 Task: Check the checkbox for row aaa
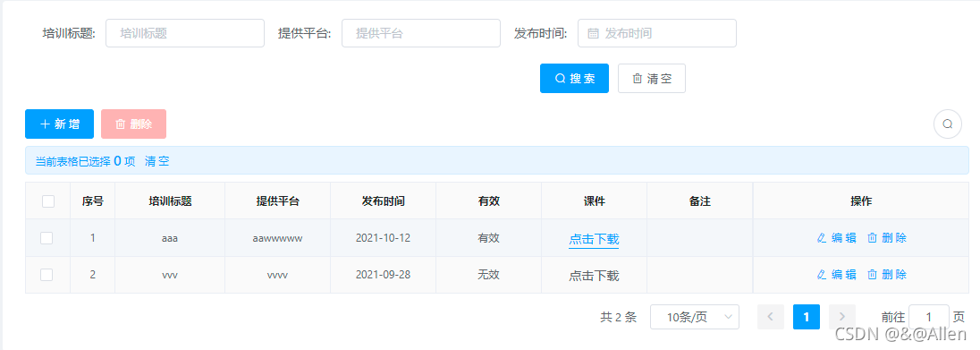click(46, 238)
